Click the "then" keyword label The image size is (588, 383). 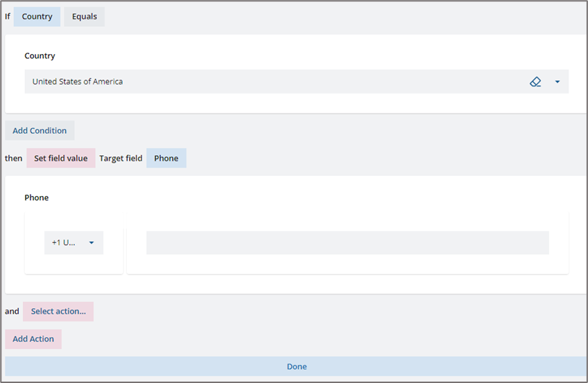pos(13,159)
